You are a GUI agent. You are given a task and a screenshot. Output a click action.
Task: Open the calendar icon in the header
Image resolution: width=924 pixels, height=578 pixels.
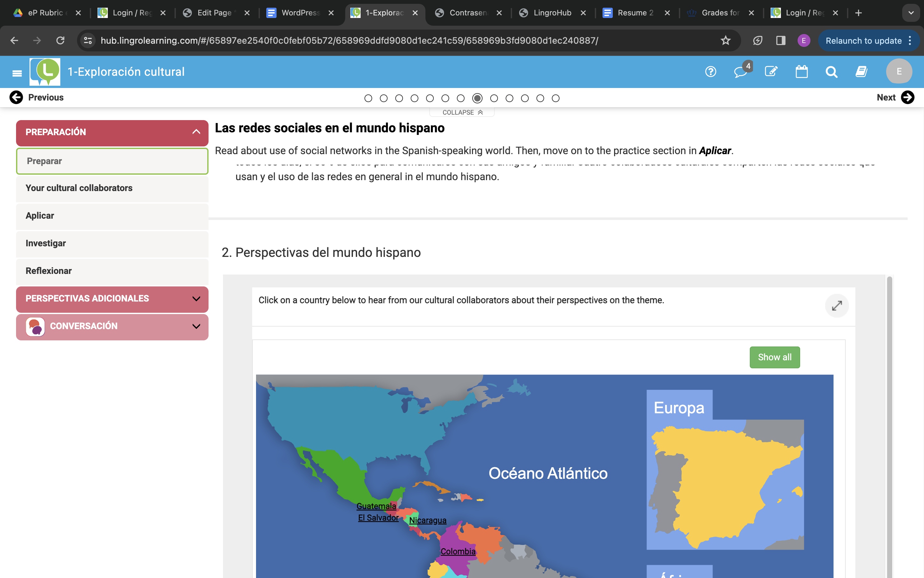click(801, 72)
